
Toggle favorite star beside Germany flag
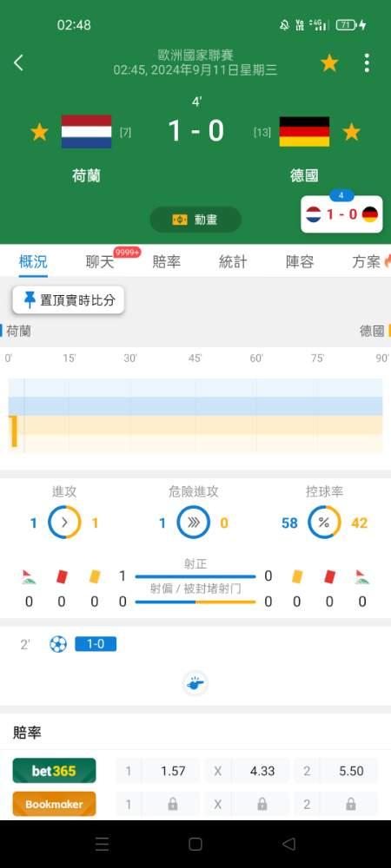351,132
